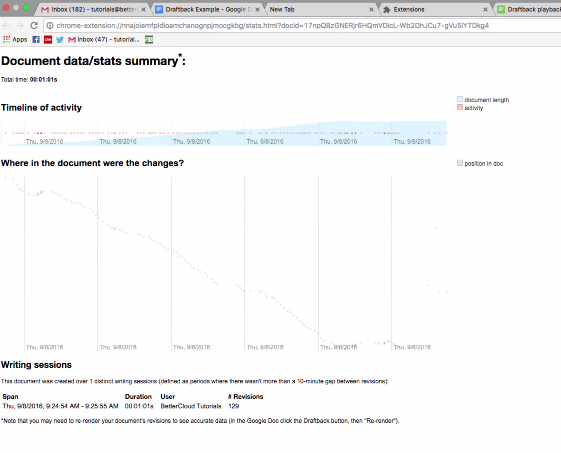The height and width of the screenshot is (453, 561).
Task: Open the Facebook bookmark
Action: point(36,39)
